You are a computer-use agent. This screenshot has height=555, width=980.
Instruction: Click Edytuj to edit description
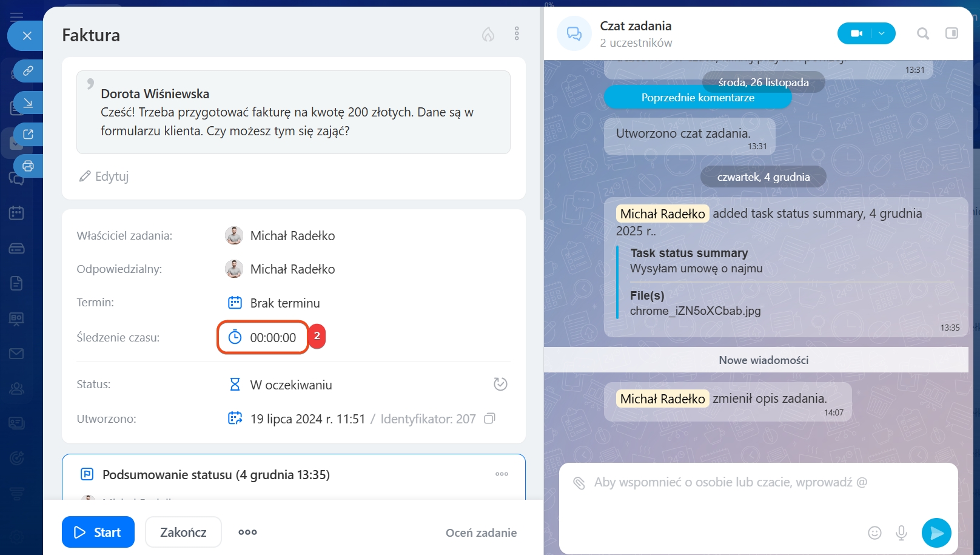coord(104,177)
